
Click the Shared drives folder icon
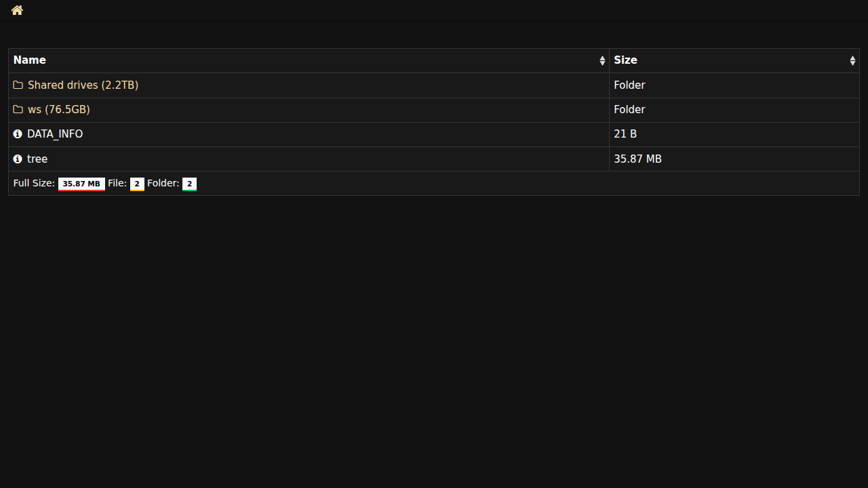click(18, 85)
